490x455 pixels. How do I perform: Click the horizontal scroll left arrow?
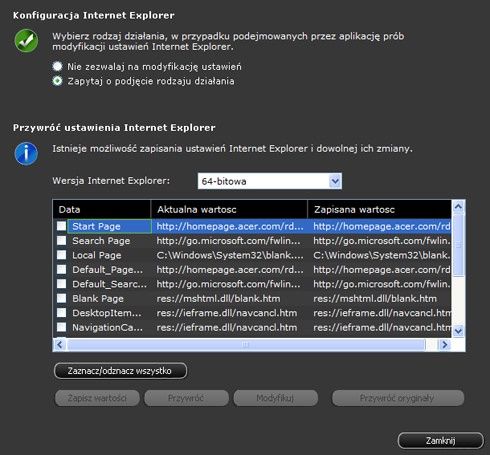pos(60,344)
